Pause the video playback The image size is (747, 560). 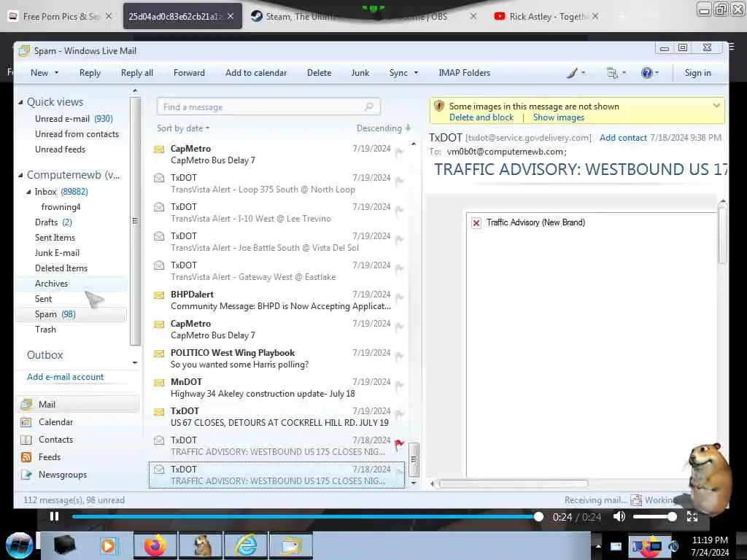pyautogui.click(x=54, y=517)
